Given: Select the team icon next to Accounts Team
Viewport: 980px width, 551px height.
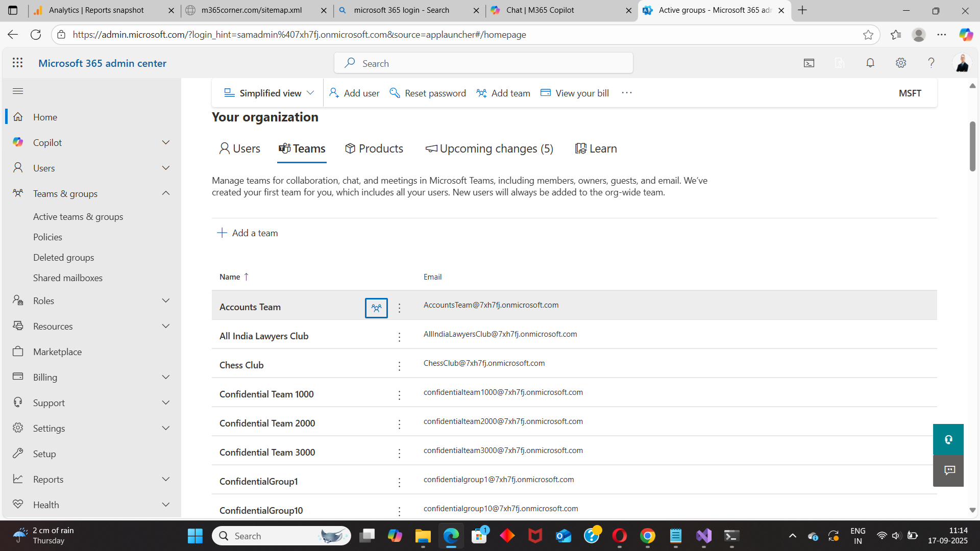Looking at the screenshot, I should coord(376,308).
